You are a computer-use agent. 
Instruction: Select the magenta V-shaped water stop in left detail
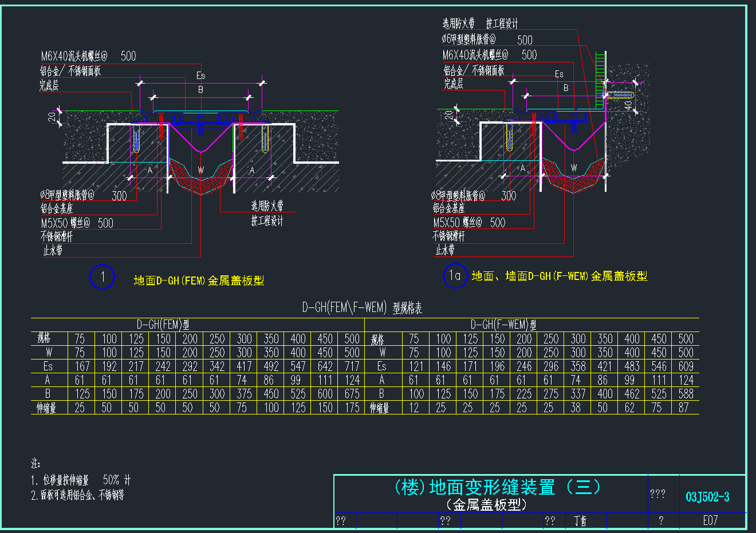200,143
